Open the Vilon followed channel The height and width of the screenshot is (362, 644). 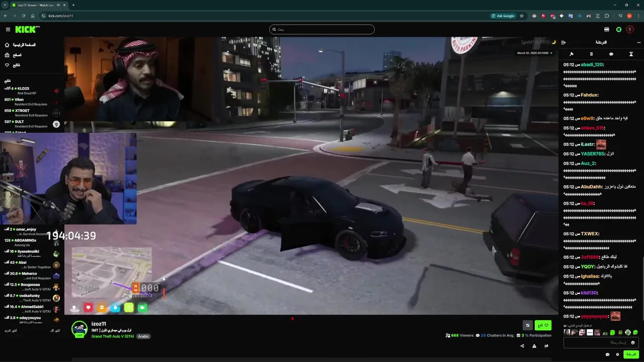[x=32, y=102]
